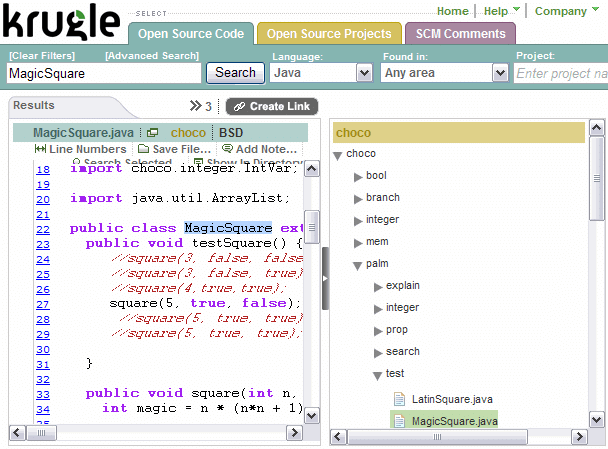The image size is (608, 449).
Task: Expand the branch folder
Action: tap(358, 199)
